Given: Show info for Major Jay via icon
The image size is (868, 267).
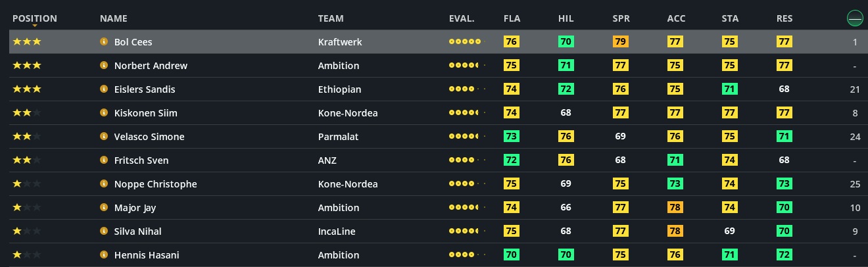Looking at the screenshot, I should (104, 207).
